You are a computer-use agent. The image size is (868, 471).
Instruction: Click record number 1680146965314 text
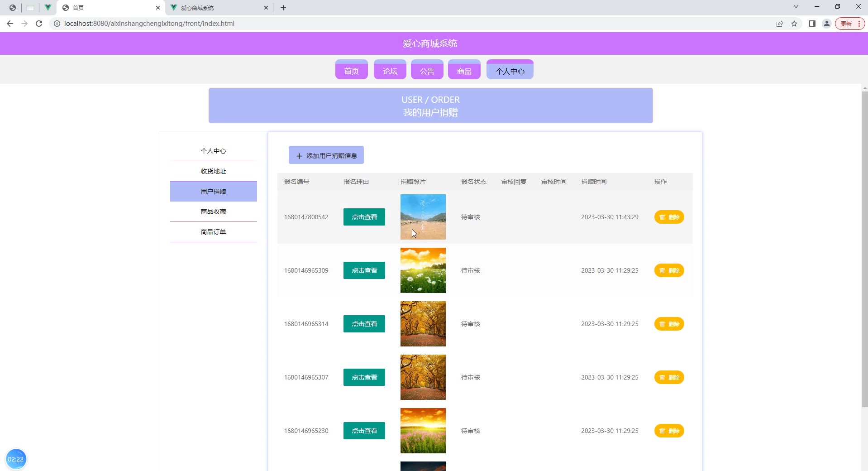click(306, 324)
